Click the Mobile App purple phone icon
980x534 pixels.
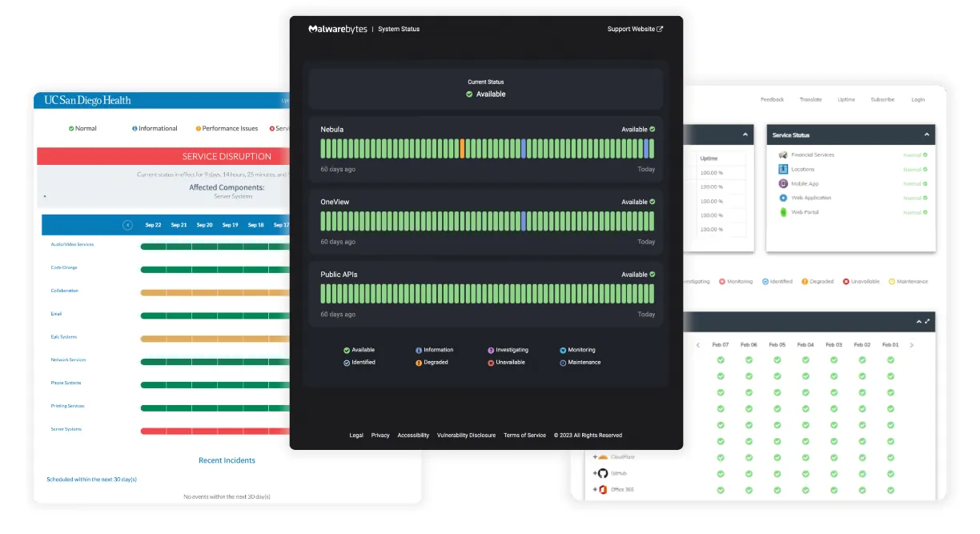(x=783, y=183)
